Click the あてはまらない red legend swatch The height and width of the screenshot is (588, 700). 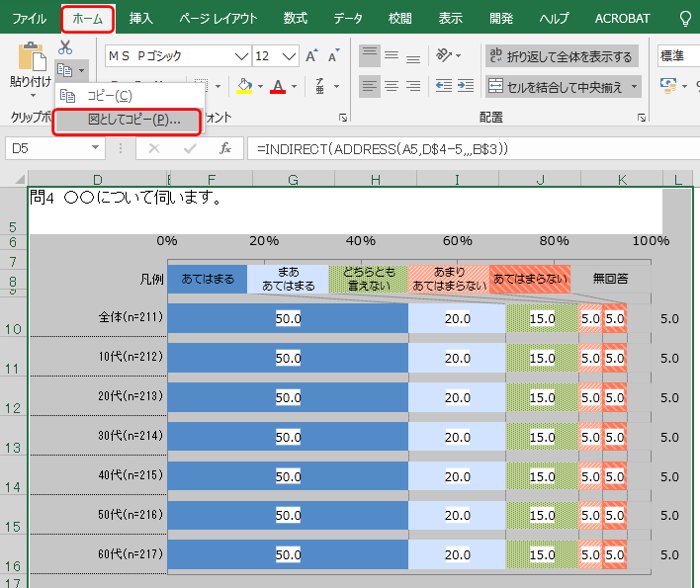click(x=530, y=280)
